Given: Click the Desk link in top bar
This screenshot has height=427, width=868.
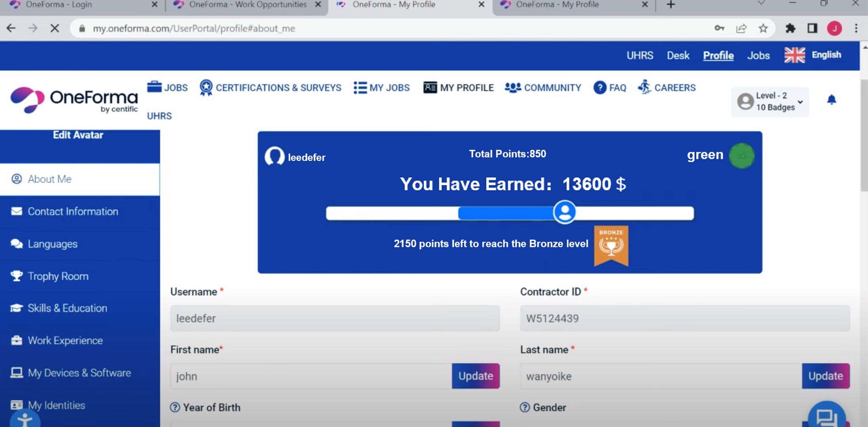Looking at the screenshot, I should [x=678, y=55].
